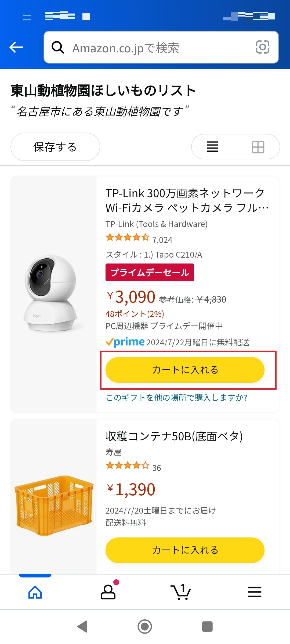This screenshot has height=644, width=290.
Task: Click the Amazon.co.jp search field
Action: [161, 48]
